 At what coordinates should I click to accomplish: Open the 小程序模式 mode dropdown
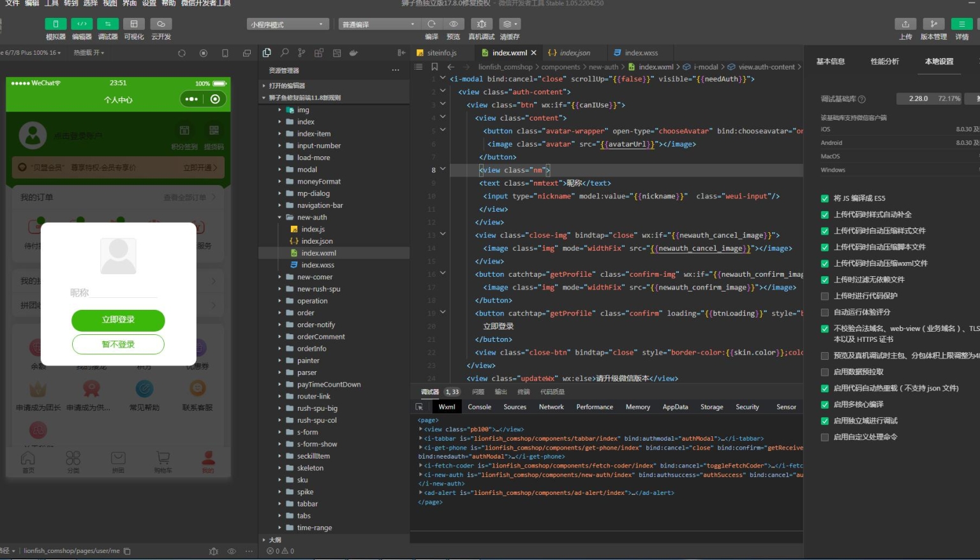point(288,24)
